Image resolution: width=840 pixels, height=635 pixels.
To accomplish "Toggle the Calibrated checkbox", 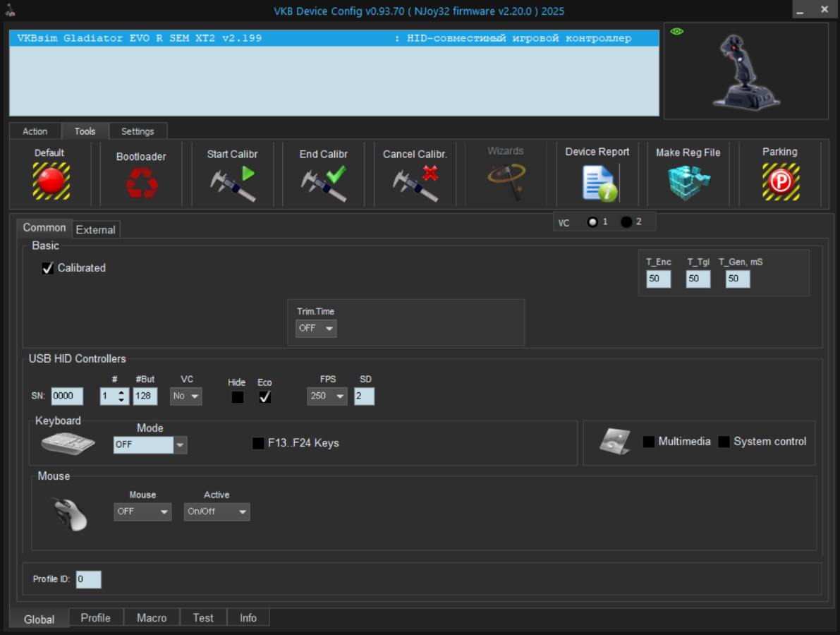I will [x=48, y=268].
